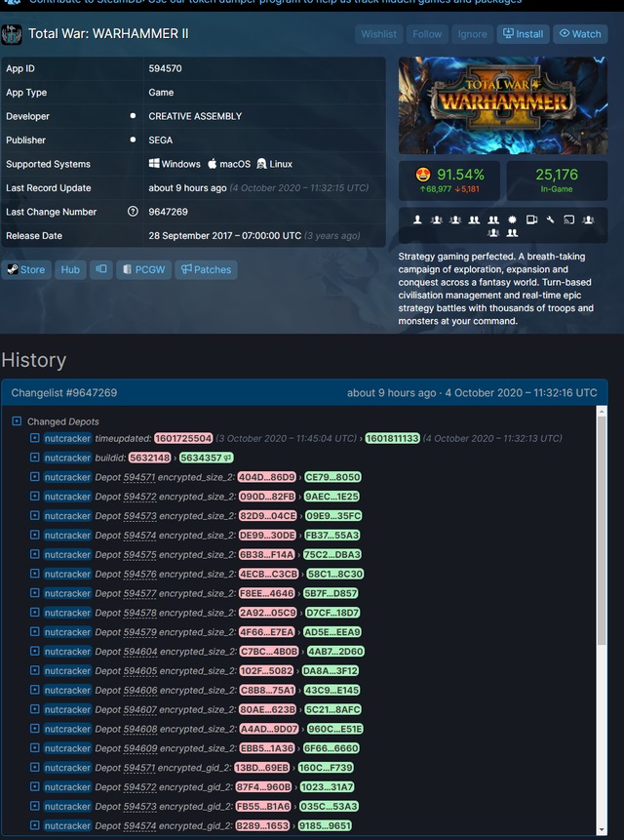Open the Store page link
Screen dimensions: 624x840
(x=26, y=269)
